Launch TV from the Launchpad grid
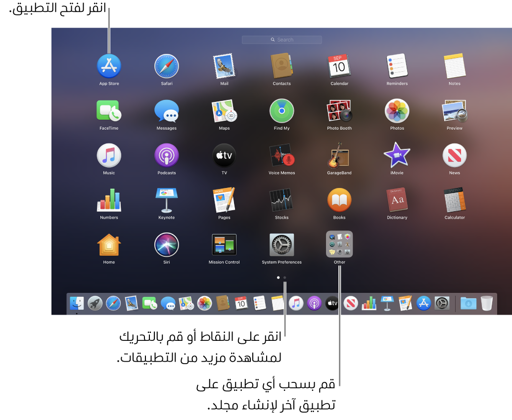The image size is (512, 420). 224,155
